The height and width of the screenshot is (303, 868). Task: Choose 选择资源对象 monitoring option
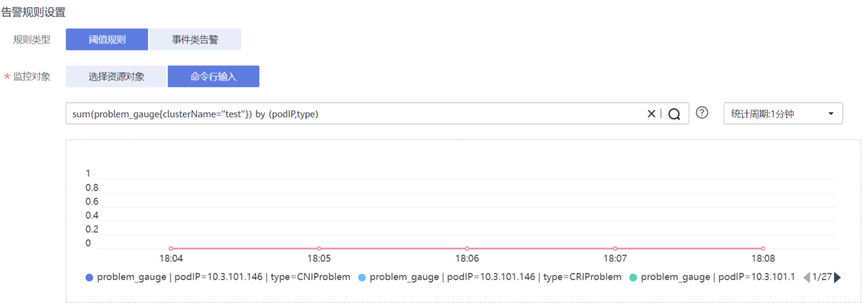click(x=116, y=76)
